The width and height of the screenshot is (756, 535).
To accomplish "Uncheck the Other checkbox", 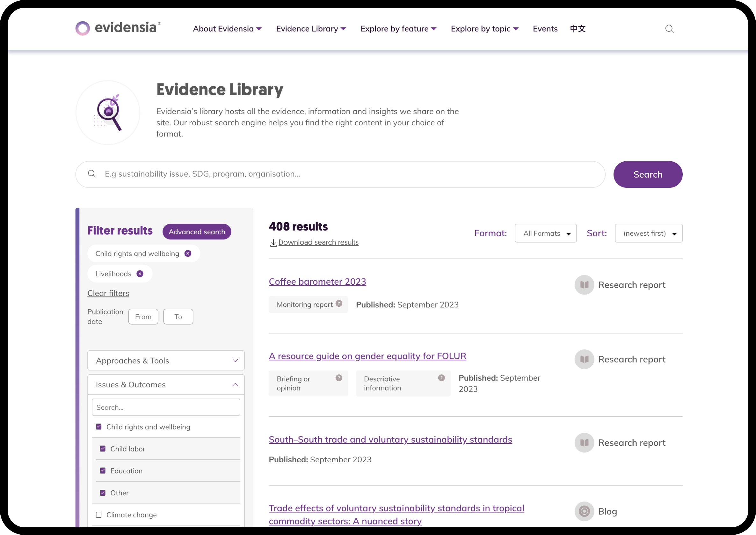I will pyautogui.click(x=103, y=493).
